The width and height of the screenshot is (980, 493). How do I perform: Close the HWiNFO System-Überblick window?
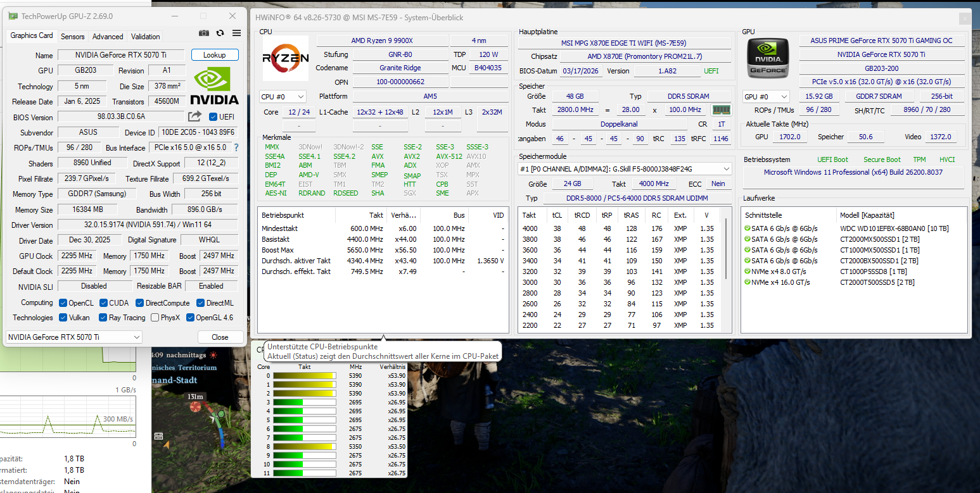pyautogui.click(x=964, y=19)
